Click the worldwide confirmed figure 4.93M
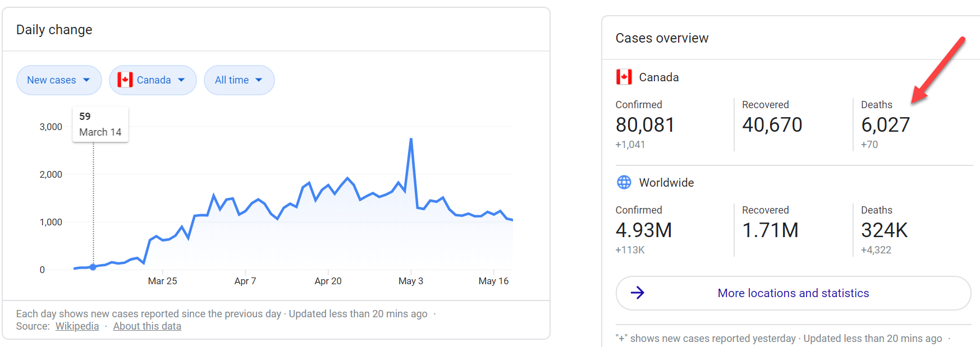 (x=643, y=230)
